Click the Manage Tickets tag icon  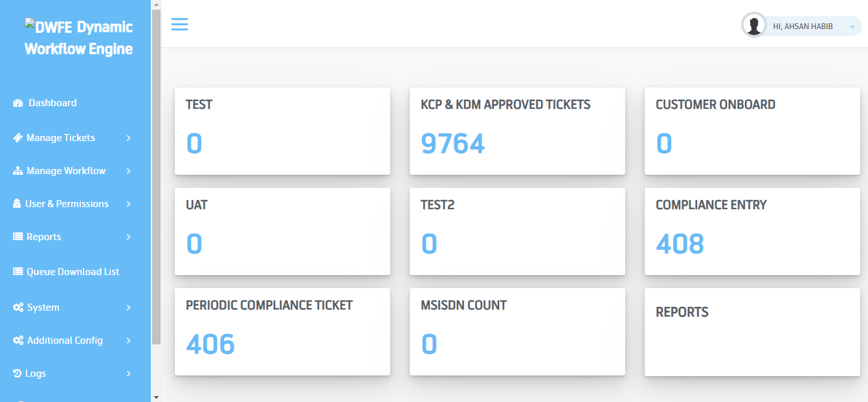(18, 138)
